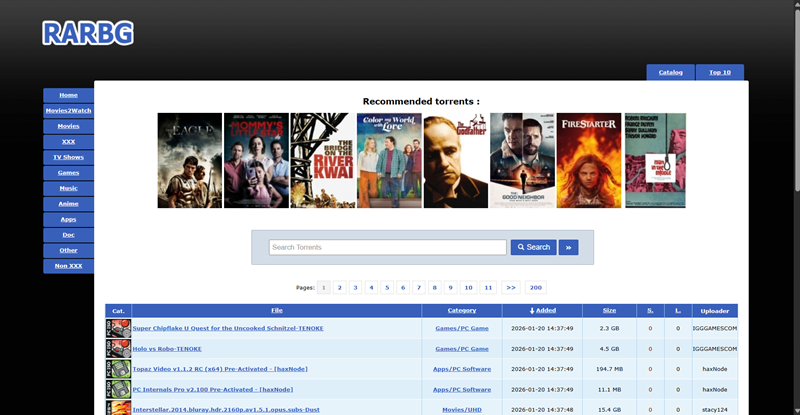Click the Search Torrents input field
Viewport: 800px width, 415px height.
[387, 247]
